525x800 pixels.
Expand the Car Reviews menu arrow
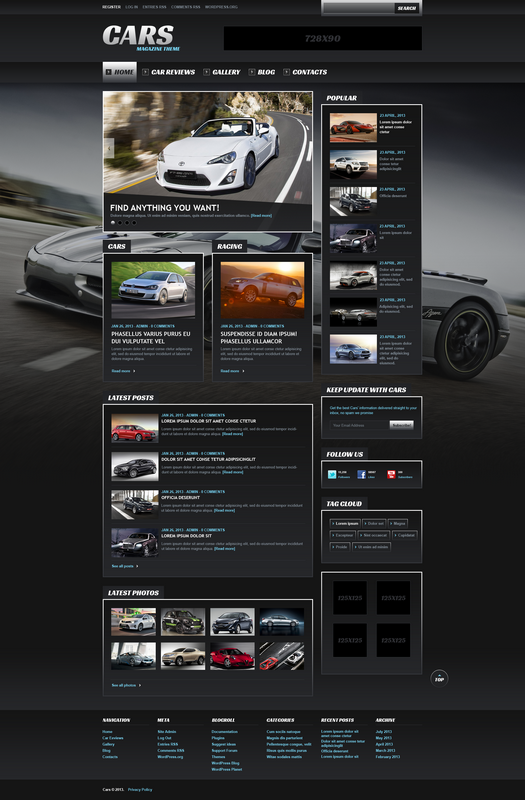145,72
